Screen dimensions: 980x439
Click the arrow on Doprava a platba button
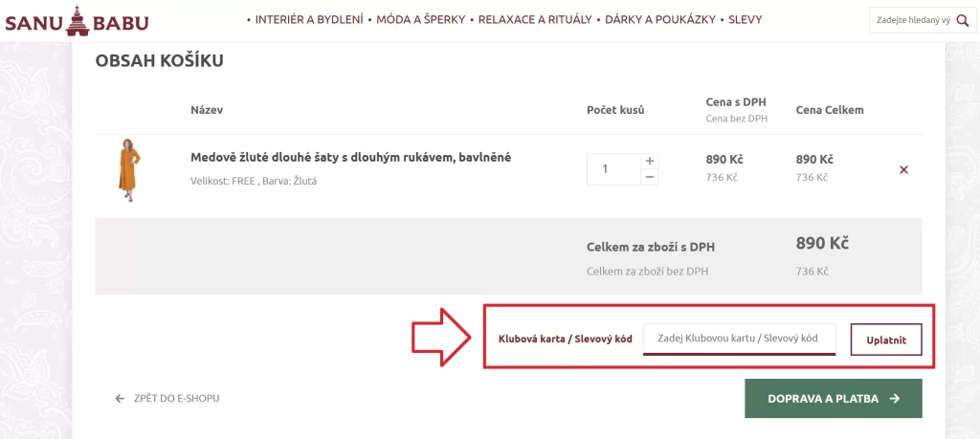pos(895,399)
